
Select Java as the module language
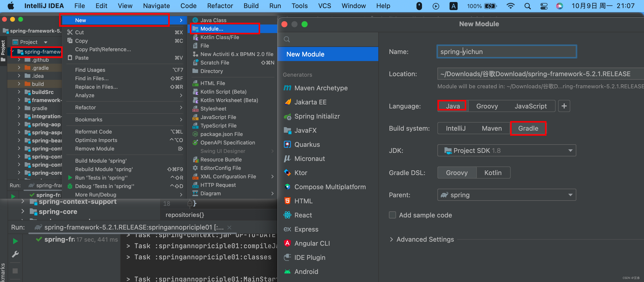(x=452, y=106)
